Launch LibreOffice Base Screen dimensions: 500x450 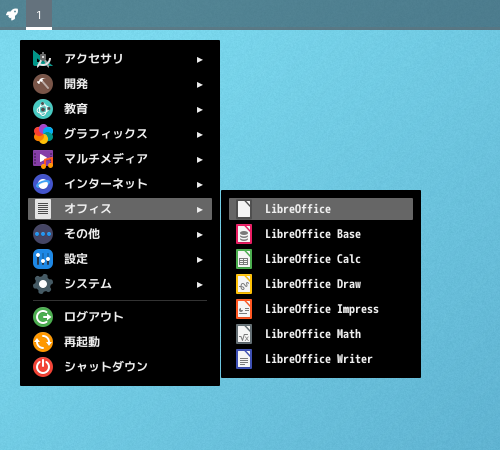tap(321, 234)
